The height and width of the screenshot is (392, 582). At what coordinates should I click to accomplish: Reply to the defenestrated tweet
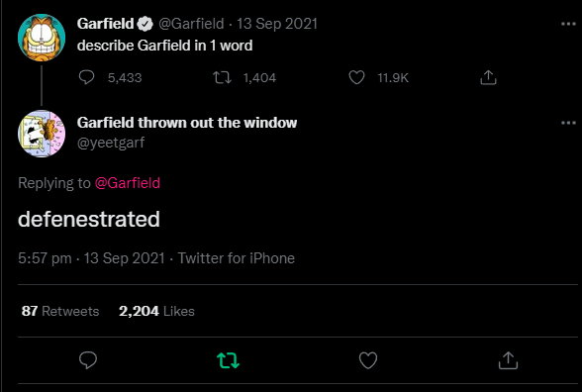(88, 360)
